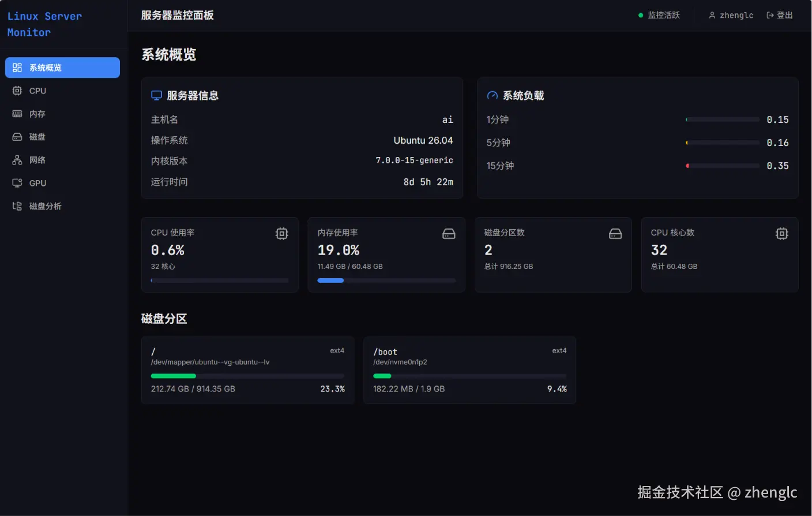This screenshot has height=516, width=812.
Task: Click the 15分钟 load bar
Action: pyautogui.click(x=723, y=166)
